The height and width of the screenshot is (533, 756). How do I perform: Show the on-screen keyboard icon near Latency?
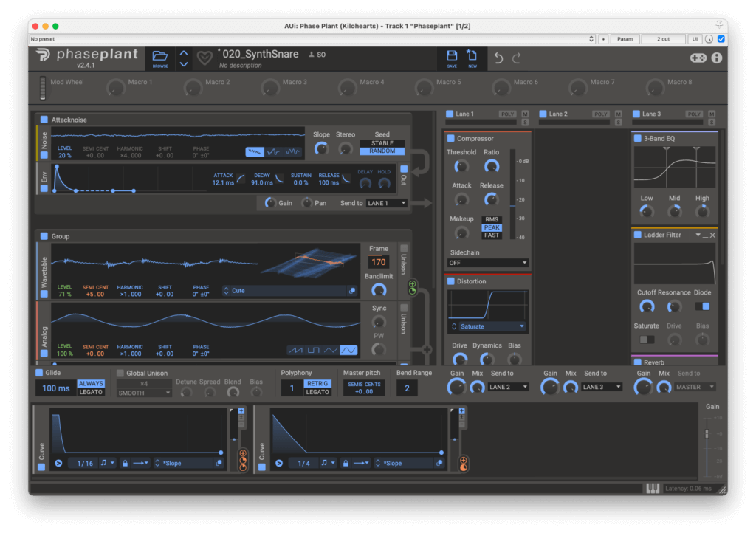pos(653,488)
